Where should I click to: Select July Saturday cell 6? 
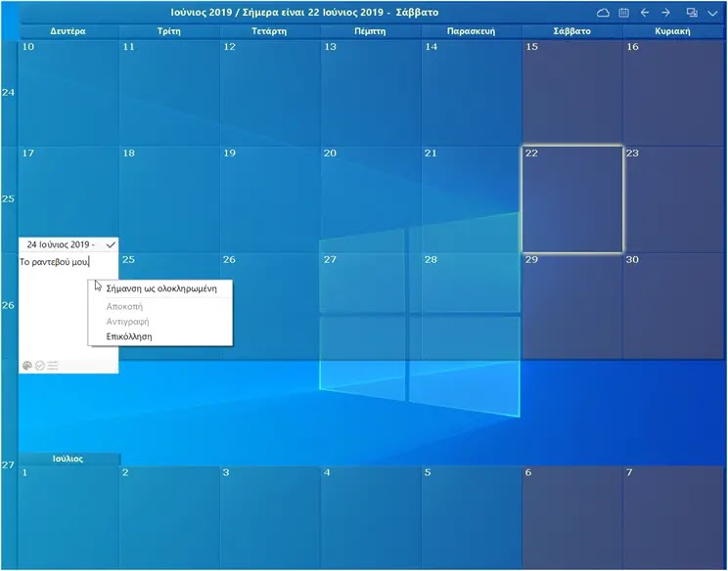point(572,517)
